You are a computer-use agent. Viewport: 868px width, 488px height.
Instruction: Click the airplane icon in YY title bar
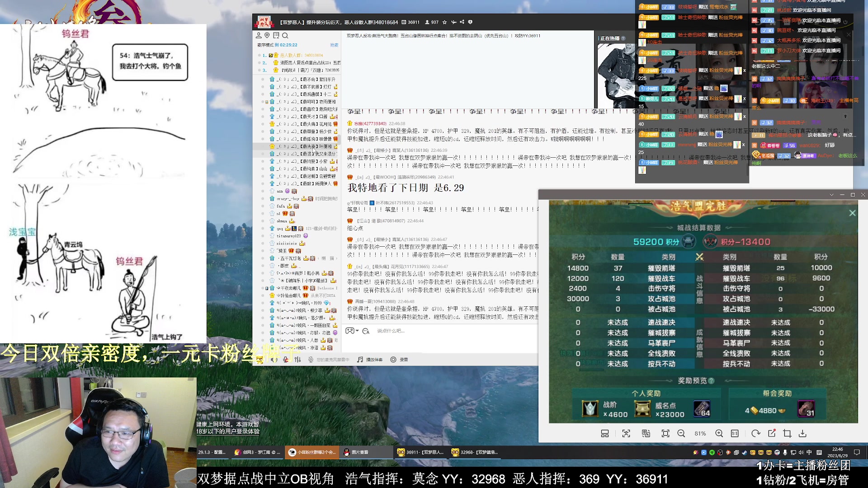453,22
